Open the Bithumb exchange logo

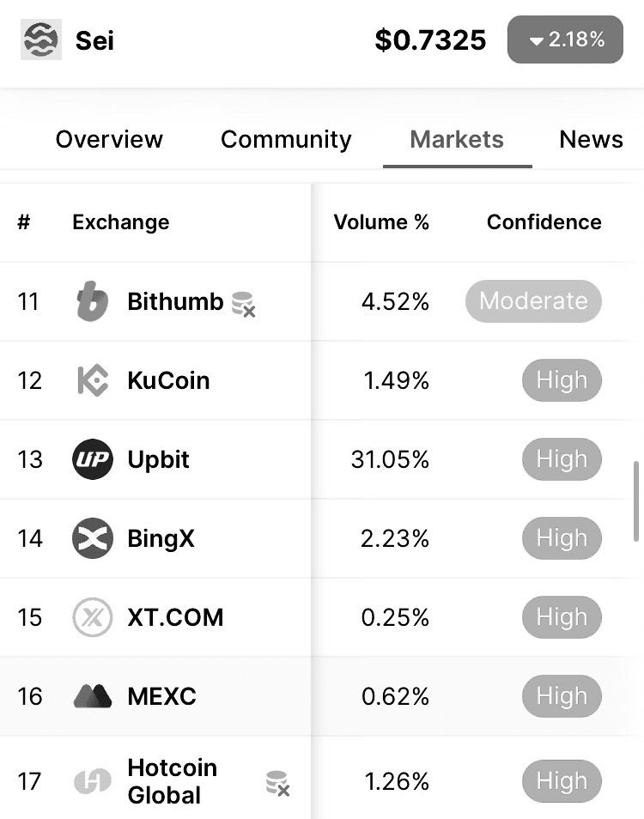(93, 300)
